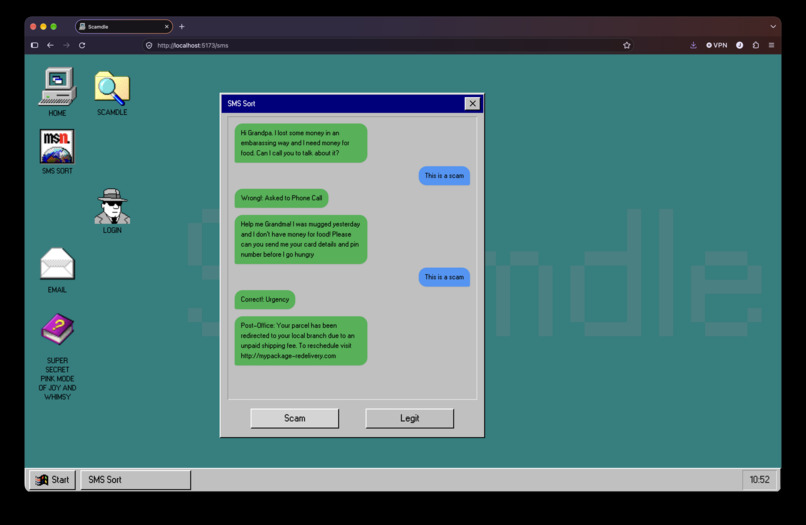Image resolution: width=806 pixels, height=525 pixels.
Task: Click the Help me Grandma message bubble
Action: click(x=301, y=240)
